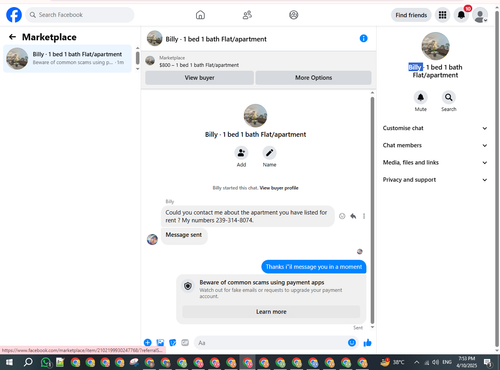Add people to the chat
The image size is (500, 370).
pyautogui.click(x=241, y=153)
